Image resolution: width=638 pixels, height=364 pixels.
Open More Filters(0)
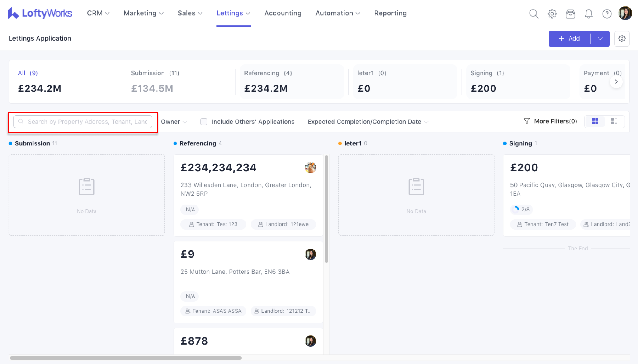(x=550, y=121)
